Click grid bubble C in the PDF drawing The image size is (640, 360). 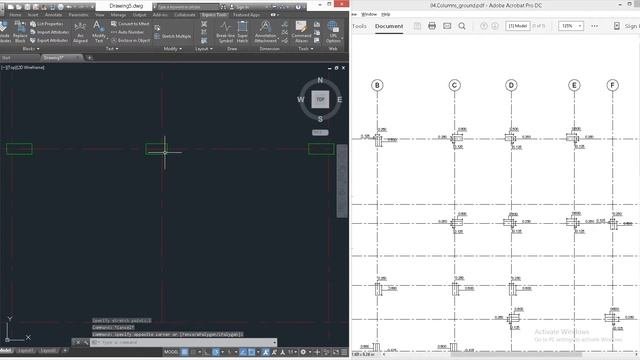pos(454,85)
